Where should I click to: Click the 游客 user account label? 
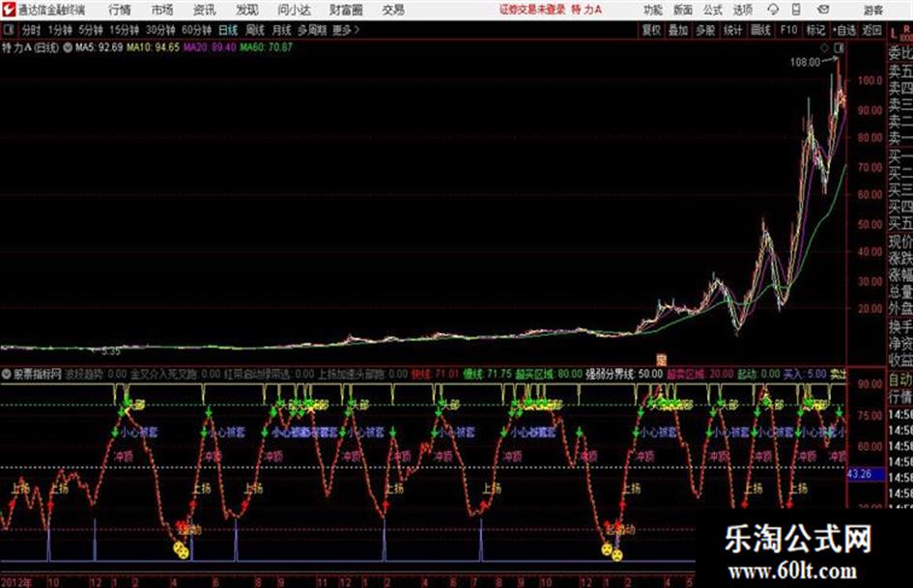pos(872,10)
